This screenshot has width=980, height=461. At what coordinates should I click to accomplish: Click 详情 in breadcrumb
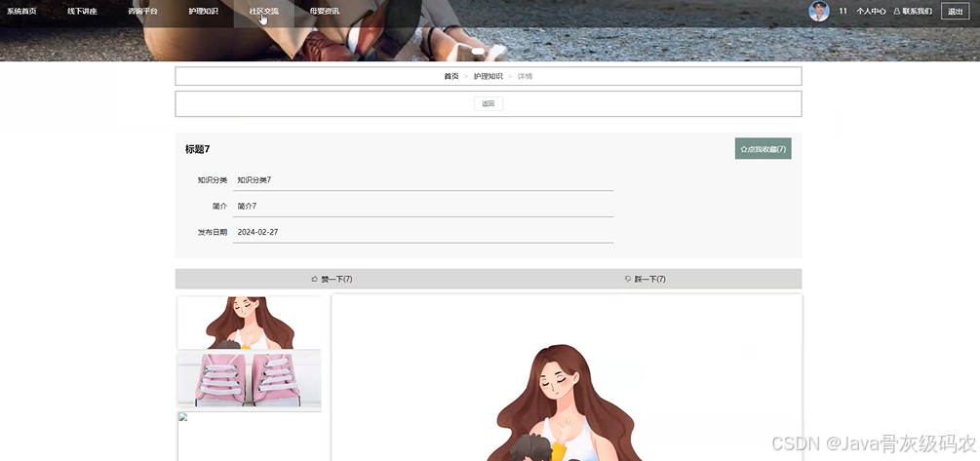[525, 76]
